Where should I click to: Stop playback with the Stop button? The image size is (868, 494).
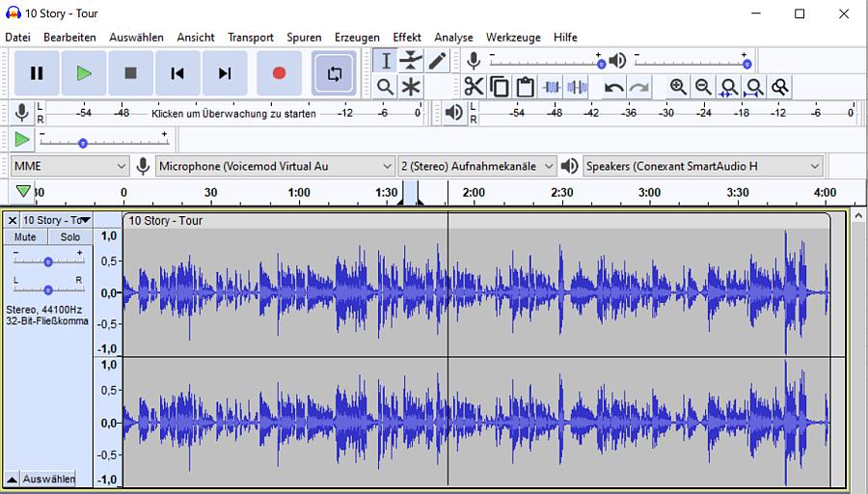pos(130,73)
